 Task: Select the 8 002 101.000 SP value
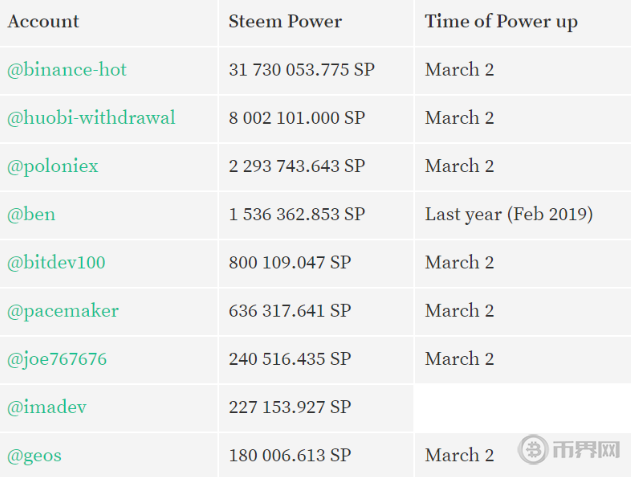(x=296, y=118)
